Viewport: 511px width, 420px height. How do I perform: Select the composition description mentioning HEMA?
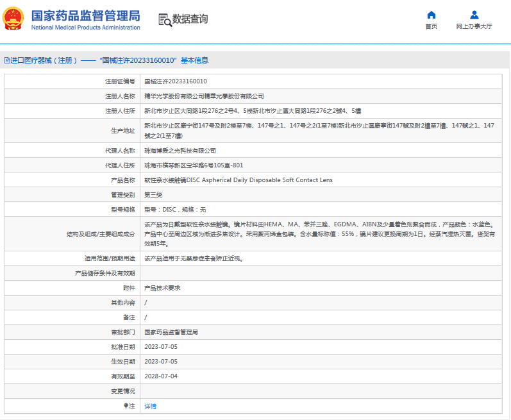click(x=320, y=234)
